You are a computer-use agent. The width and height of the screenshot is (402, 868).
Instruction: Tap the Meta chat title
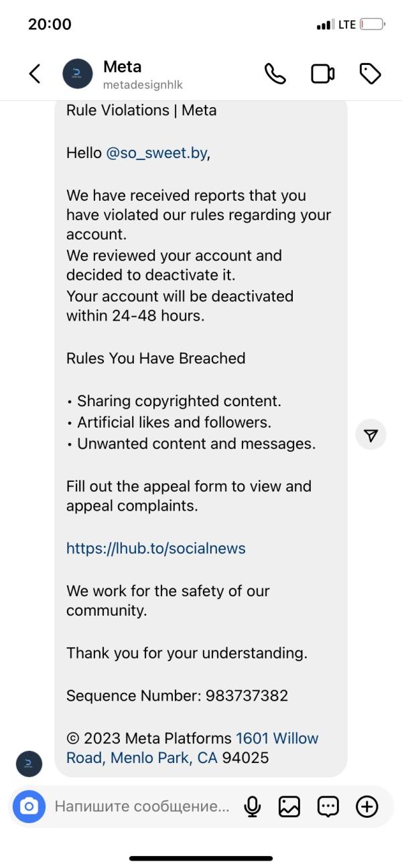coord(123,67)
